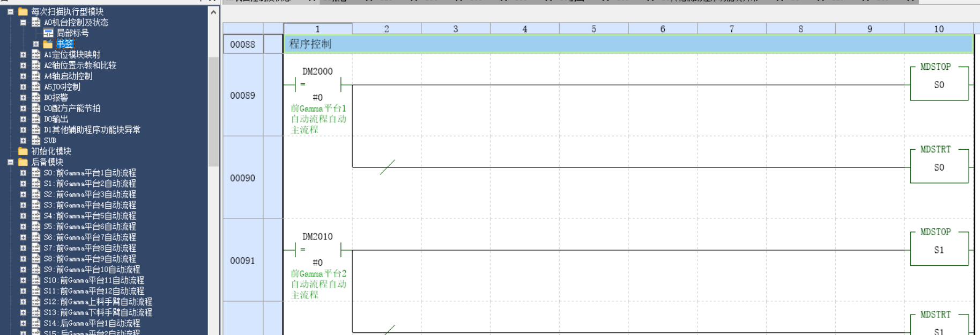
Task: Click the SUB module icon in tree
Action: point(36,141)
